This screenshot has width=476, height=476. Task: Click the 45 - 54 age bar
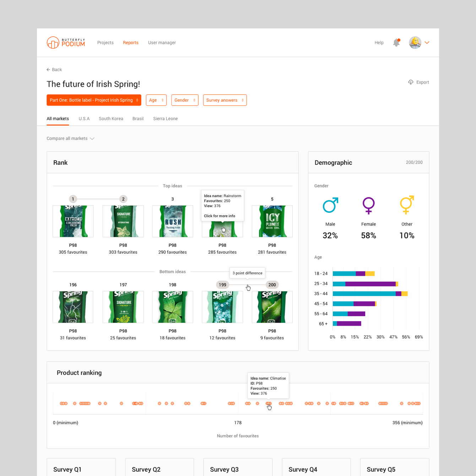tap(355, 304)
